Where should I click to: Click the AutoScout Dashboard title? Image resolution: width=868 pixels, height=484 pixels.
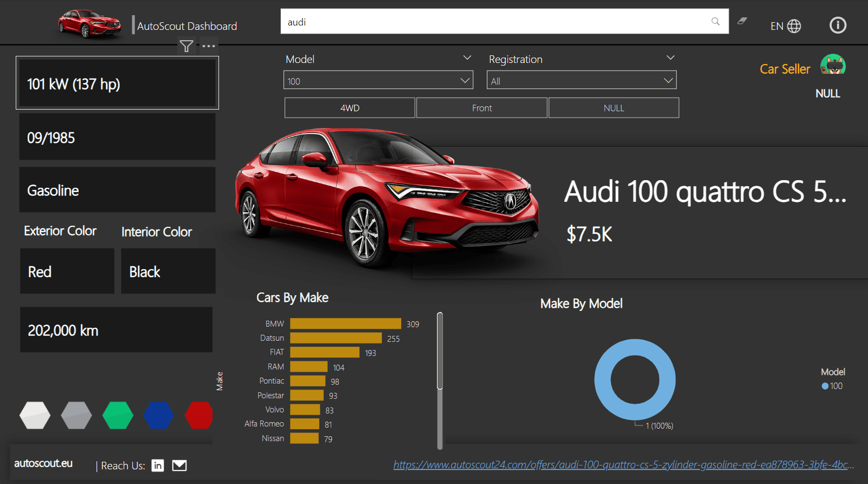187,26
